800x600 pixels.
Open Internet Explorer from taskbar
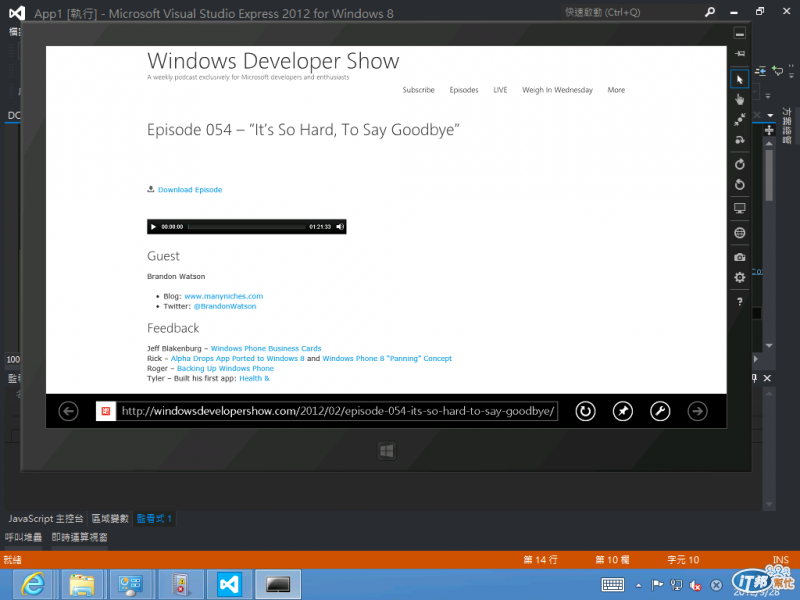click(x=32, y=584)
